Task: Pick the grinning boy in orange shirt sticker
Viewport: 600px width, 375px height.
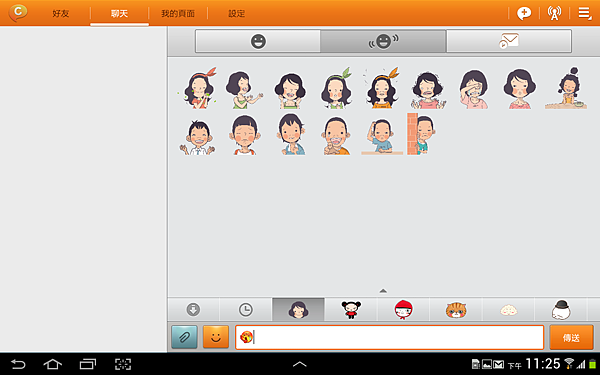Action: pos(336,136)
